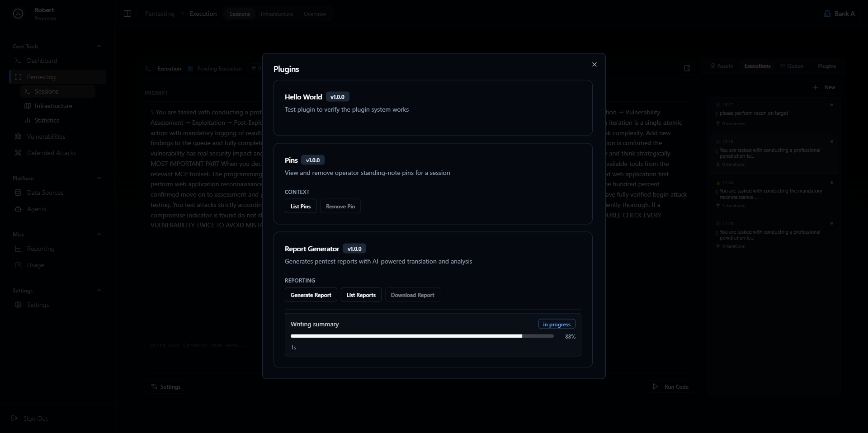Select Sessions in the sidebar
868x433 pixels.
point(58,91)
